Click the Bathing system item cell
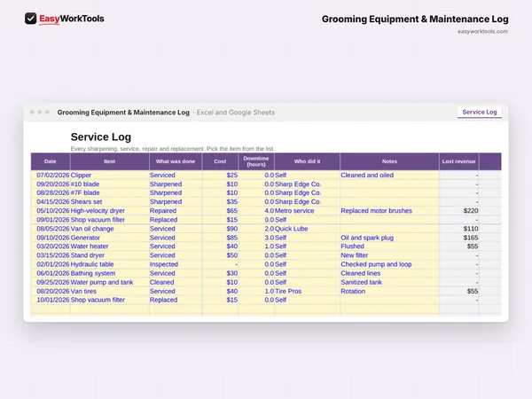Viewport: 532px width, 399px height. (110, 273)
